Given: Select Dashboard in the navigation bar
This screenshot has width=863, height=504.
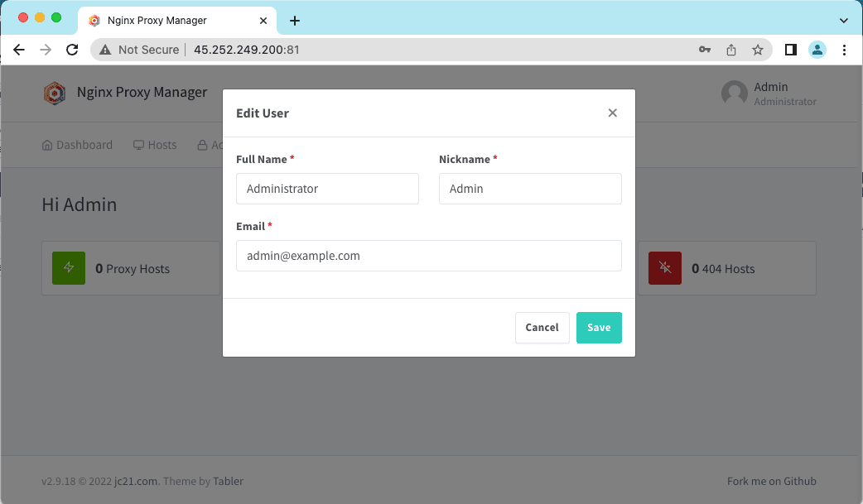Looking at the screenshot, I should 77,145.
